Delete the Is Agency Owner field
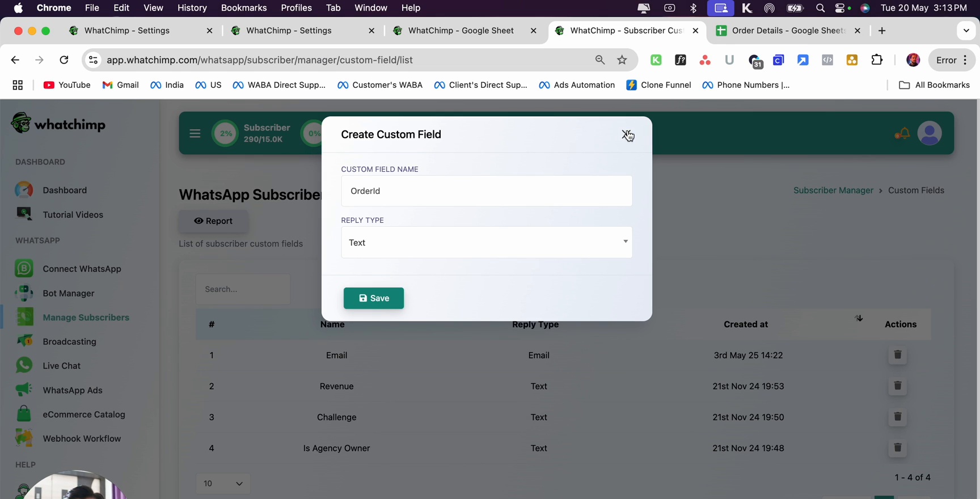 (897, 448)
